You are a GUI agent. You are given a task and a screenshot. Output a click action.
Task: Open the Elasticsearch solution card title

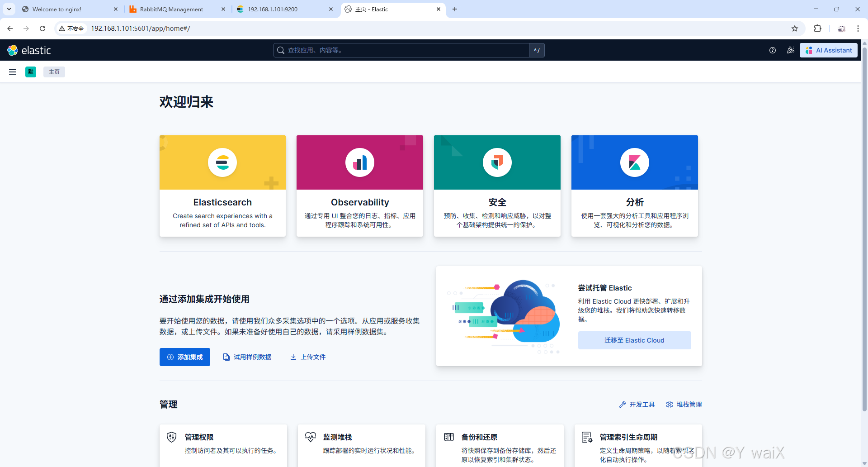pyautogui.click(x=222, y=202)
